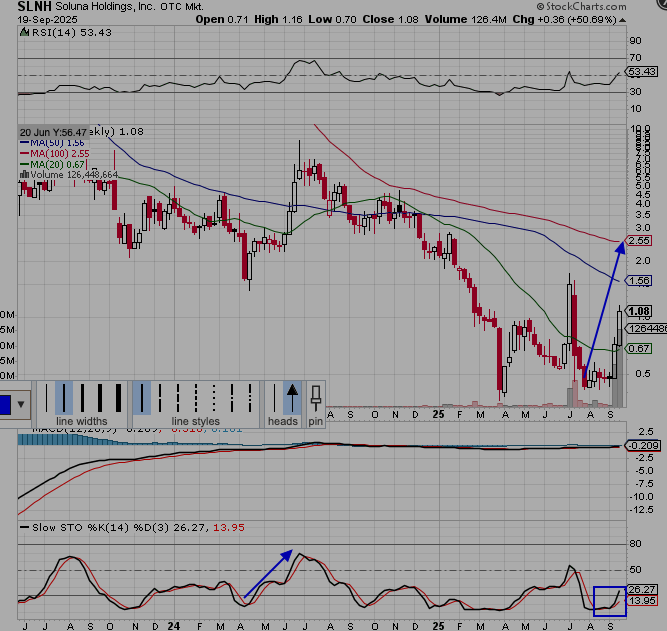Click the MA(20) 0.67 legend entry
The width and height of the screenshot is (667, 631).
52,164
